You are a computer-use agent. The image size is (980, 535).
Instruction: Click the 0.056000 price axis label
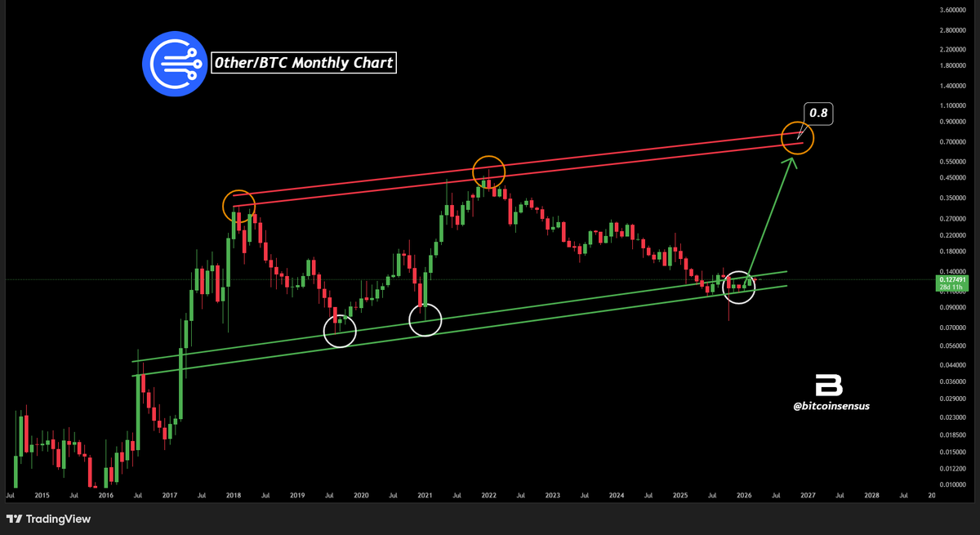pos(955,346)
